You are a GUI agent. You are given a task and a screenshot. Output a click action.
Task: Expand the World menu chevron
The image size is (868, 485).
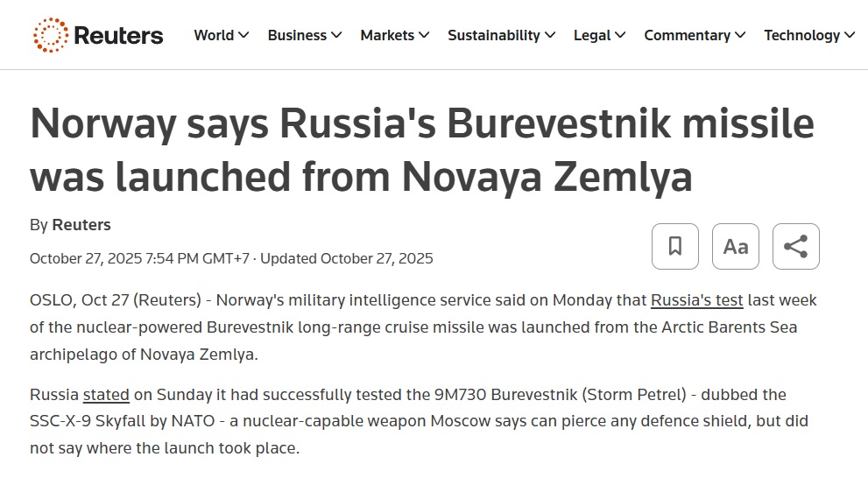click(x=243, y=35)
